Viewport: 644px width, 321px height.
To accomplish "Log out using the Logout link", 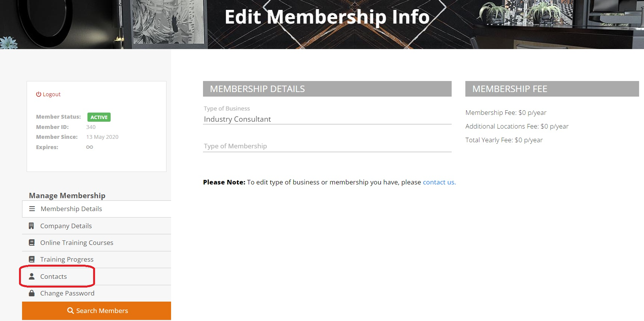I will click(51, 94).
